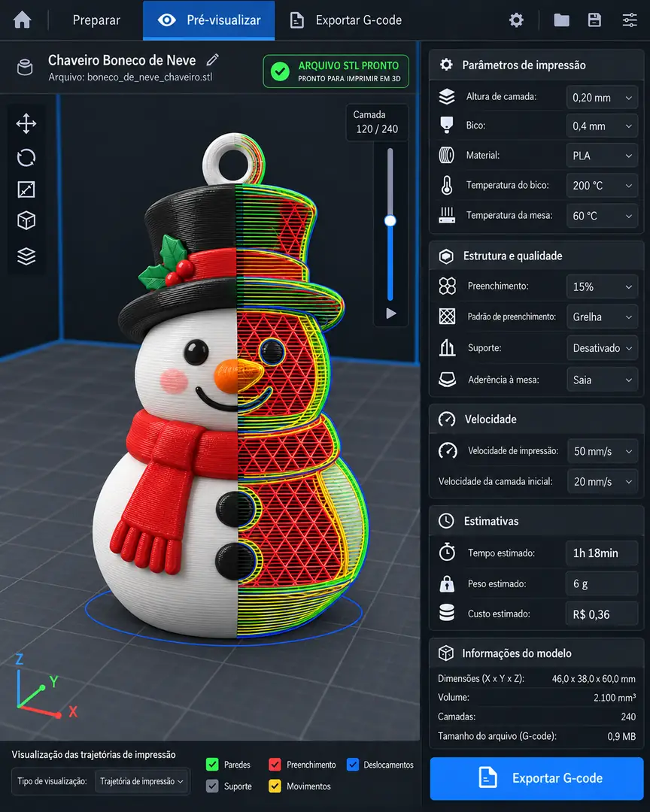The image size is (650, 812).
Task: Select the Rotate tool
Action: [x=26, y=157]
